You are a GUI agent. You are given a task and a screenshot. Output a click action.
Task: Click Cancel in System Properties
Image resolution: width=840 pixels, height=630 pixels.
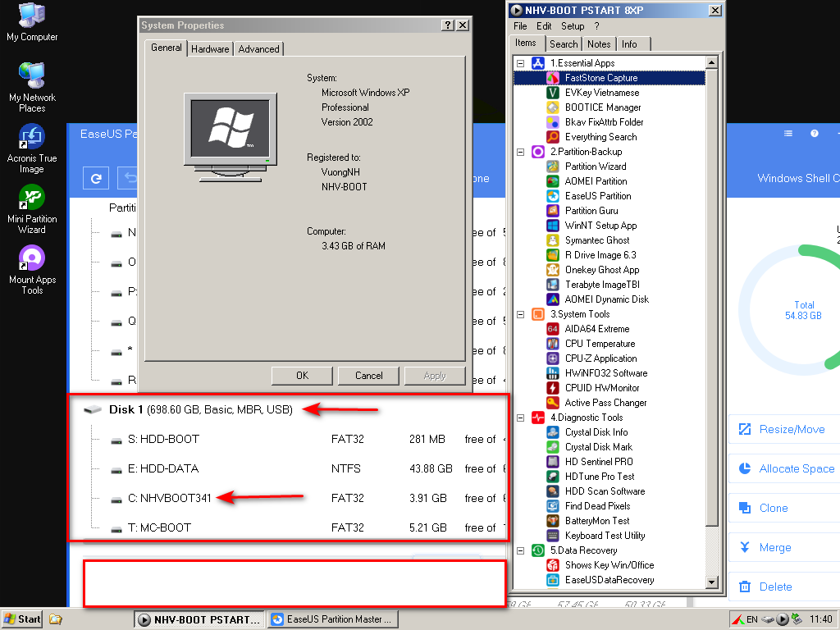pos(368,376)
